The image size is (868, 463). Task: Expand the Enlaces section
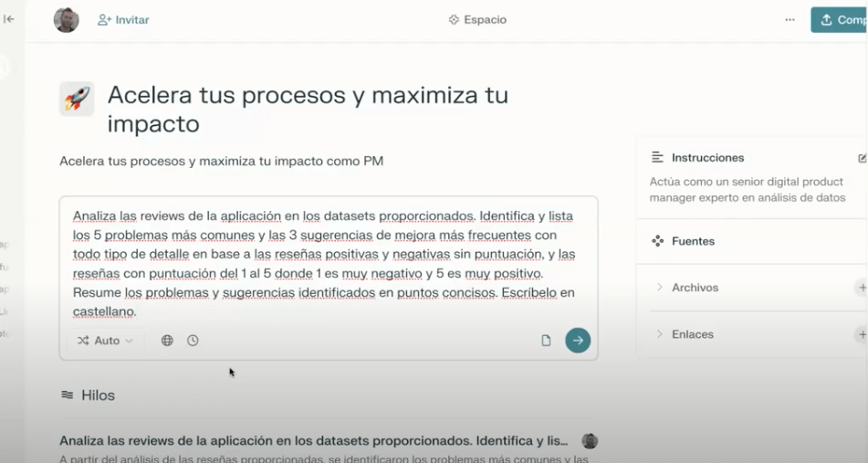coord(692,334)
